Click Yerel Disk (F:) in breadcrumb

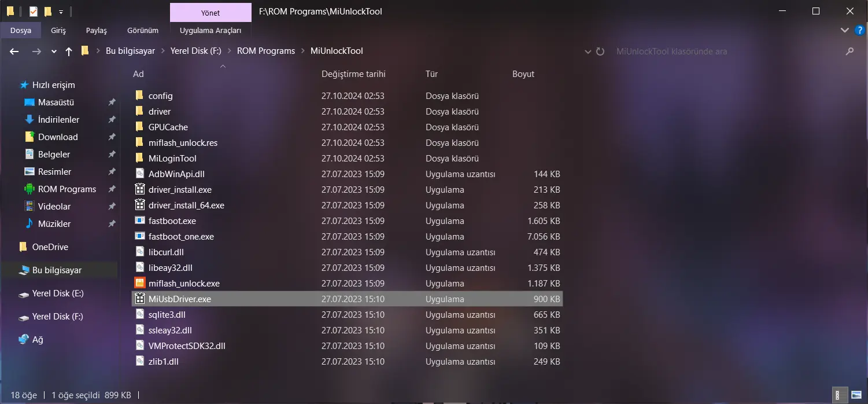[195, 51]
